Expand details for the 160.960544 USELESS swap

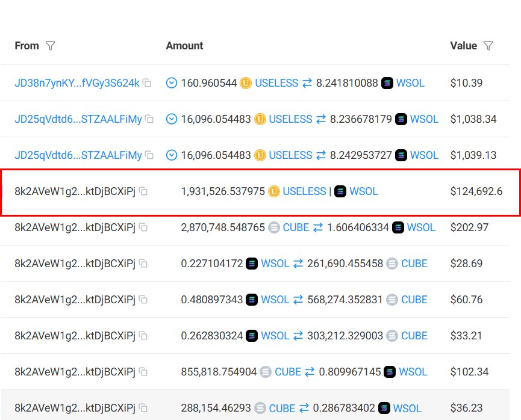[x=172, y=82]
